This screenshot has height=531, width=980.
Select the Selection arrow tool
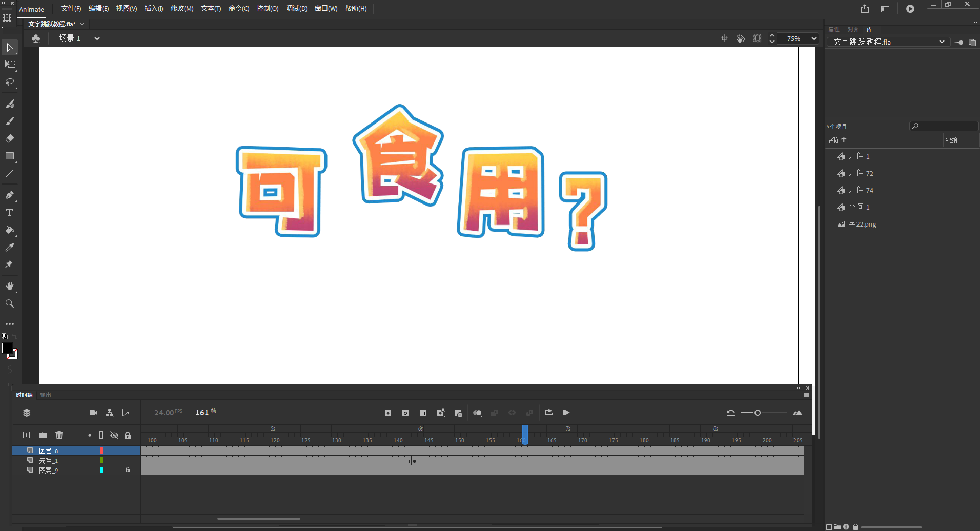pyautogui.click(x=10, y=48)
